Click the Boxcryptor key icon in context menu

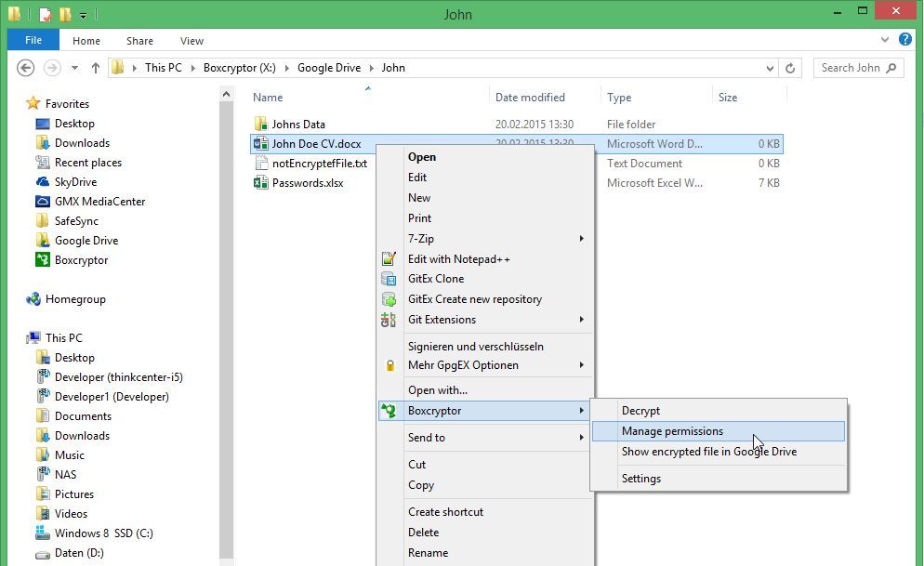tap(389, 410)
